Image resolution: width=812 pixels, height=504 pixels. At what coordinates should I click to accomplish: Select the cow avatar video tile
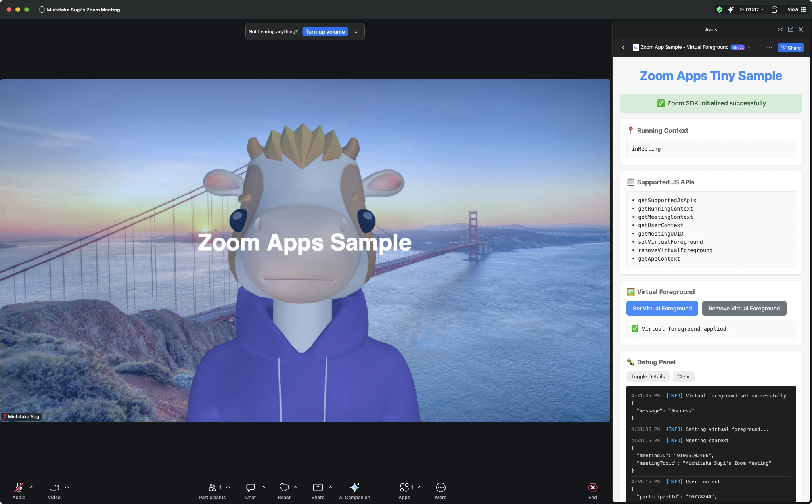tap(305, 250)
